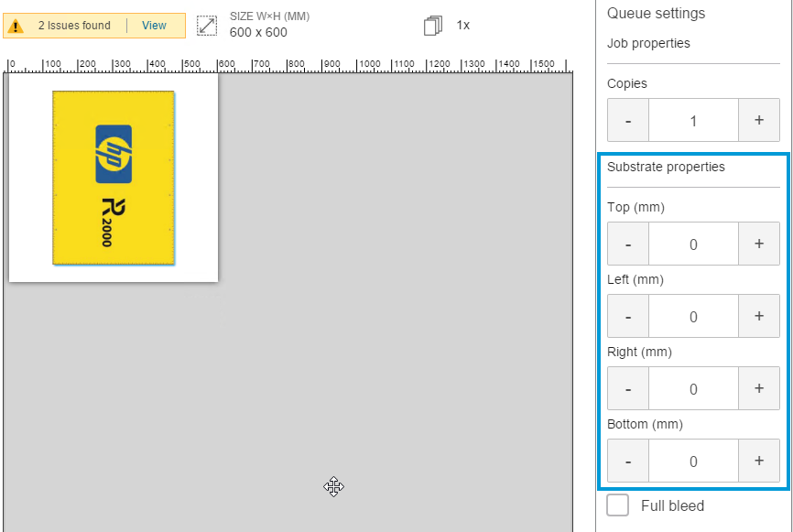Click the 1x copies count
Viewport: 793px width, 532px height.
462,26
